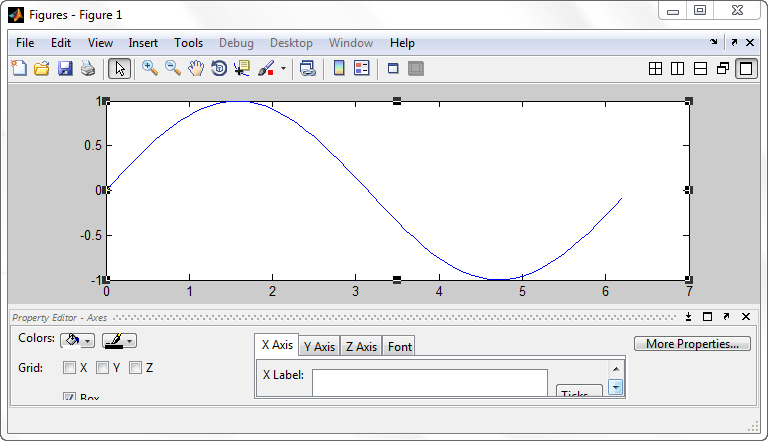This screenshot has width=768, height=441.
Task: Open brush color dropdown arrow
Action: 283,69
